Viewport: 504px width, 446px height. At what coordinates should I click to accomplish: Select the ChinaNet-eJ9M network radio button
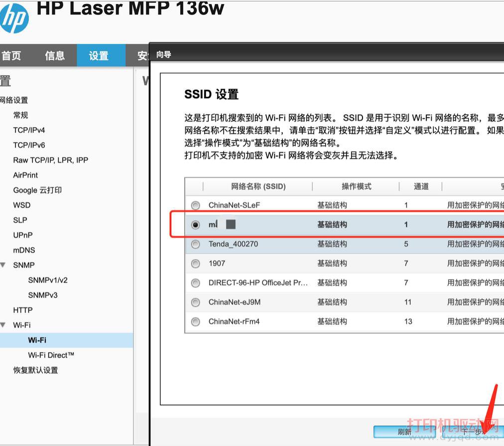(195, 302)
